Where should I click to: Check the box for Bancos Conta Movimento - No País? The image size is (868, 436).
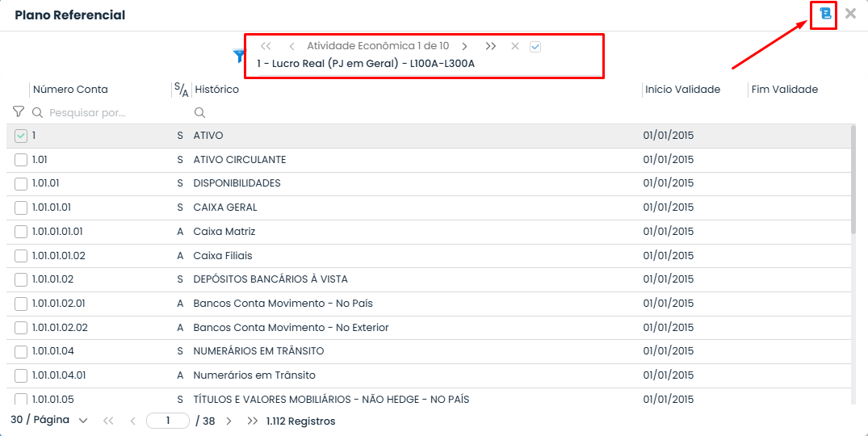coord(20,304)
